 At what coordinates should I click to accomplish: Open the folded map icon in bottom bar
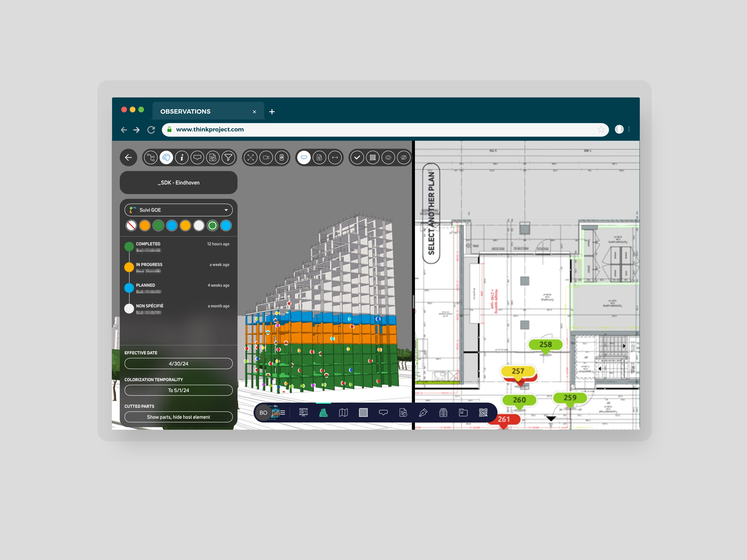[x=343, y=413]
